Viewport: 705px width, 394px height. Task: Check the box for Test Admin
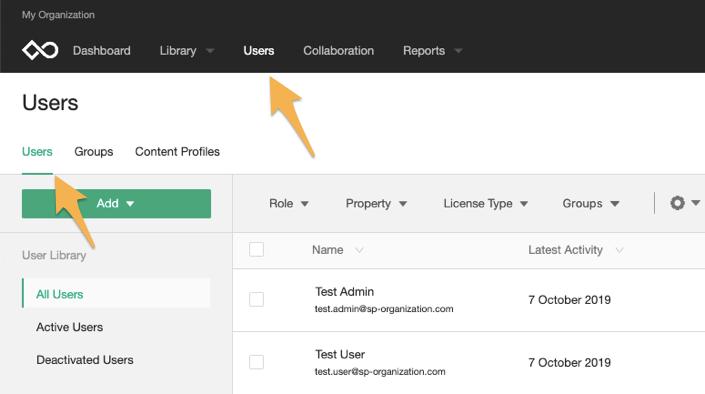(x=256, y=299)
